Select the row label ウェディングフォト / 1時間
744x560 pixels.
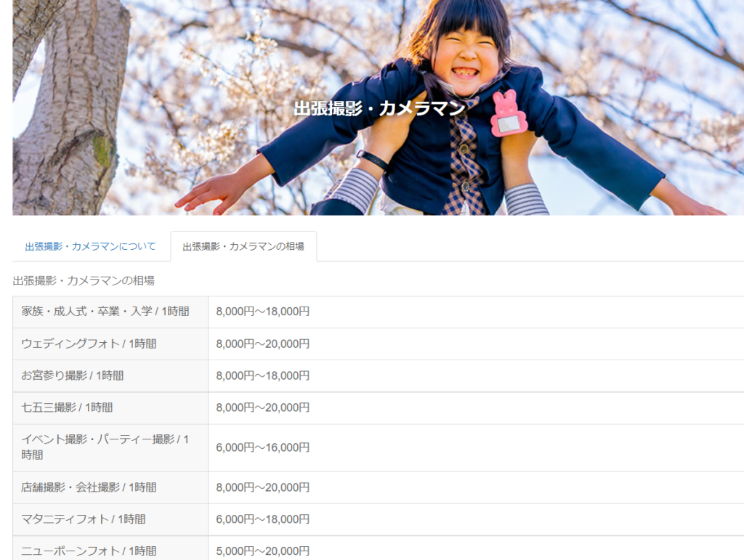coord(89,344)
